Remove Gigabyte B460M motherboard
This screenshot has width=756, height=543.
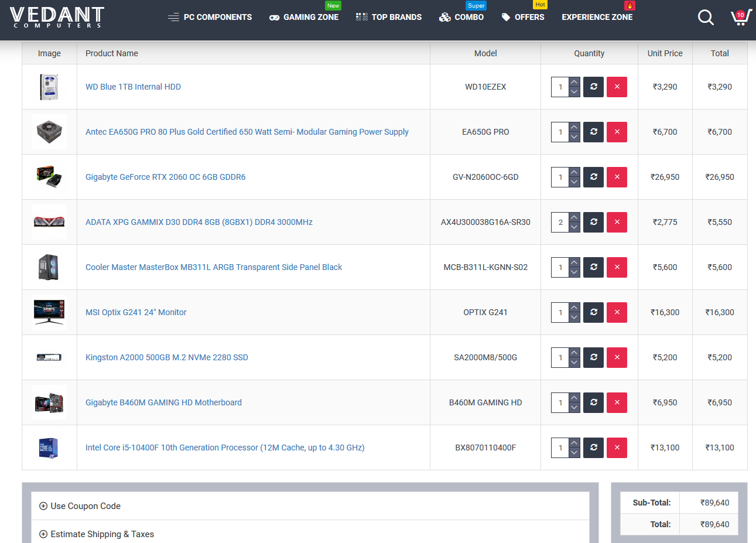click(617, 402)
